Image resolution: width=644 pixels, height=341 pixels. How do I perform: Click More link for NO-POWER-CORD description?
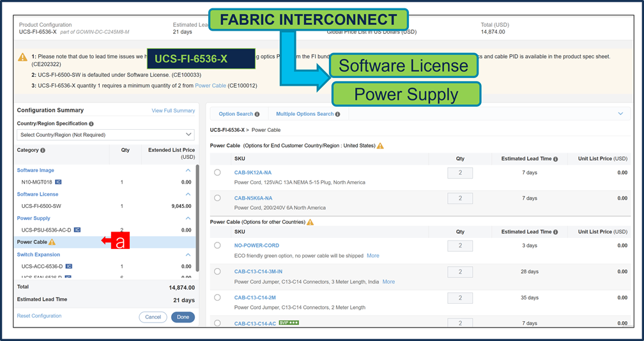(373, 256)
